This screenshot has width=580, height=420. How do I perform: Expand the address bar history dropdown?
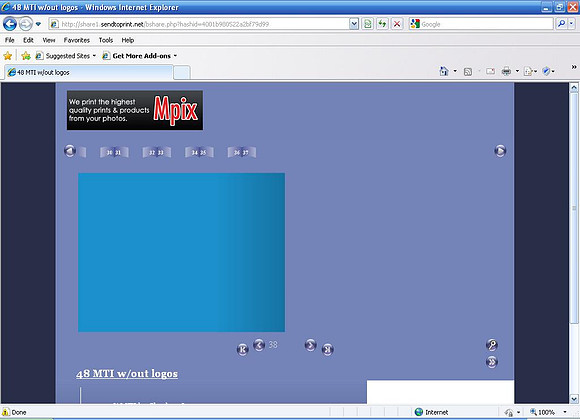click(x=354, y=24)
